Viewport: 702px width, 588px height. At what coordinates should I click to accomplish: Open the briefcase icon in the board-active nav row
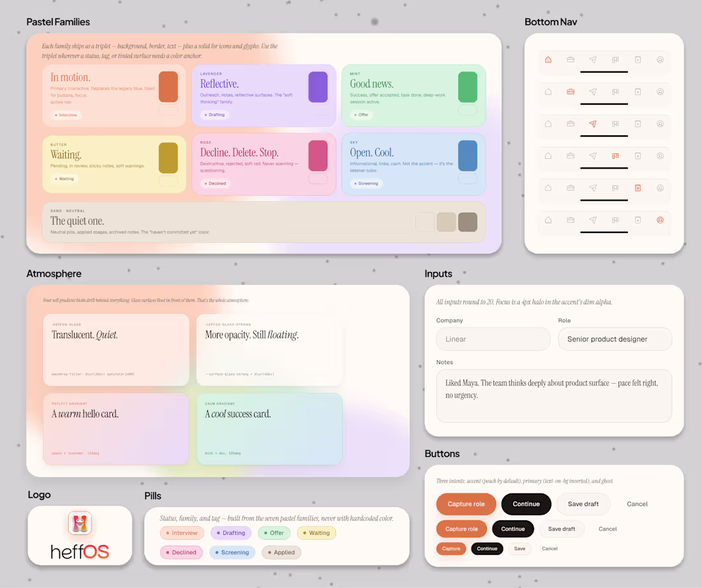(x=571, y=156)
